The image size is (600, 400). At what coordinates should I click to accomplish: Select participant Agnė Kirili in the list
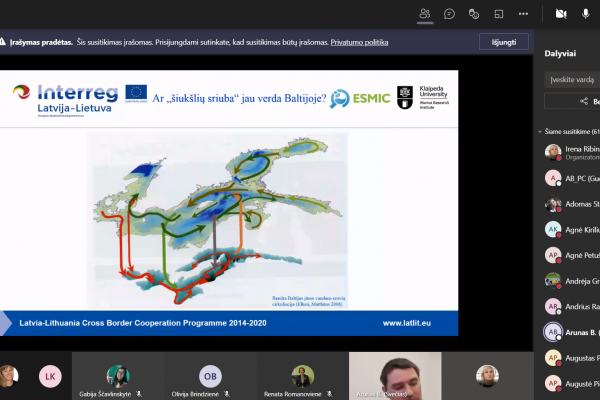[572, 230]
